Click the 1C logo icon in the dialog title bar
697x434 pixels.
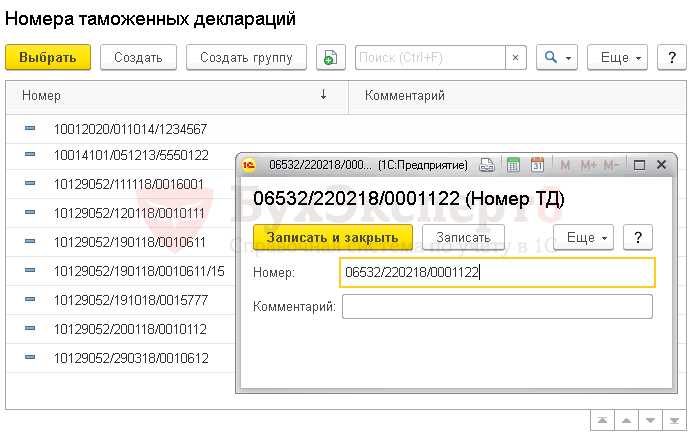tap(249, 165)
